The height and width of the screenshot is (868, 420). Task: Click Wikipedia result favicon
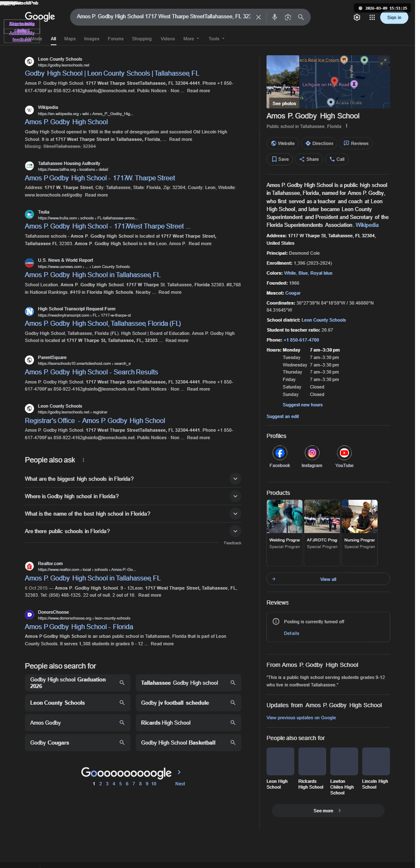pos(29,110)
